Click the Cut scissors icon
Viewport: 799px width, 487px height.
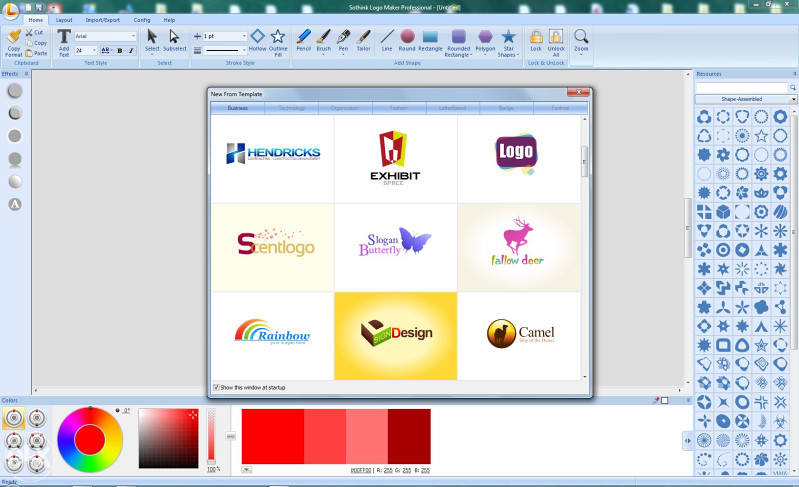[30, 32]
